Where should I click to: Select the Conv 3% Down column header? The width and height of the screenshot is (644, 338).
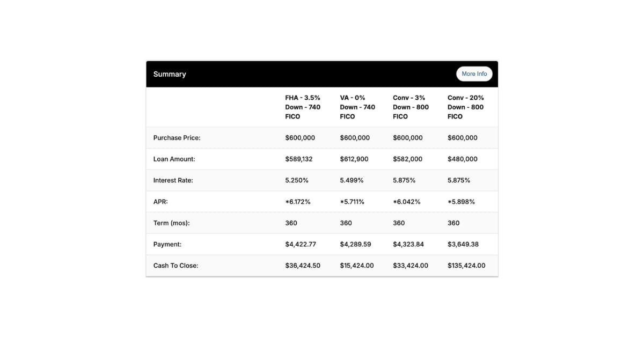[411, 107]
